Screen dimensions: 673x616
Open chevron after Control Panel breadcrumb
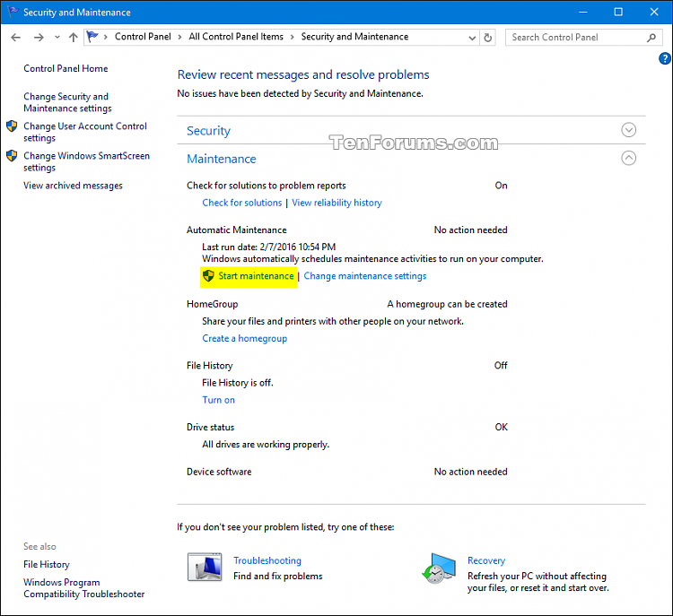pos(179,38)
